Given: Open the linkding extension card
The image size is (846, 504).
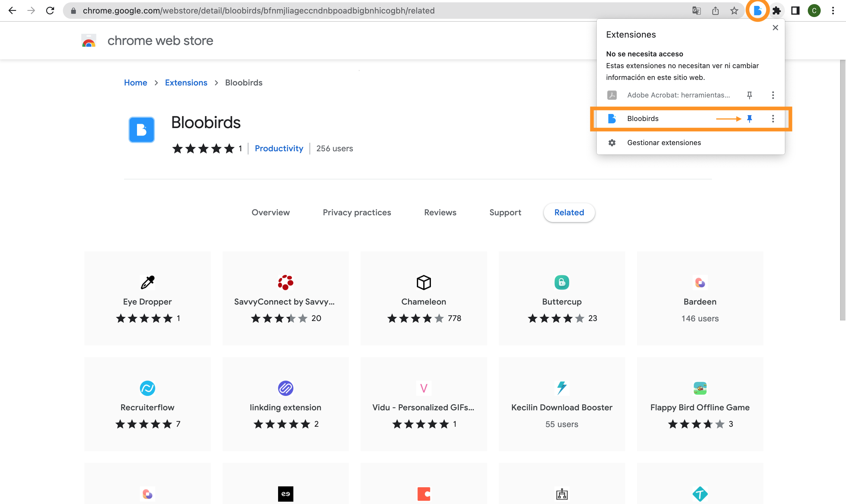Looking at the screenshot, I should coord(285,404).
